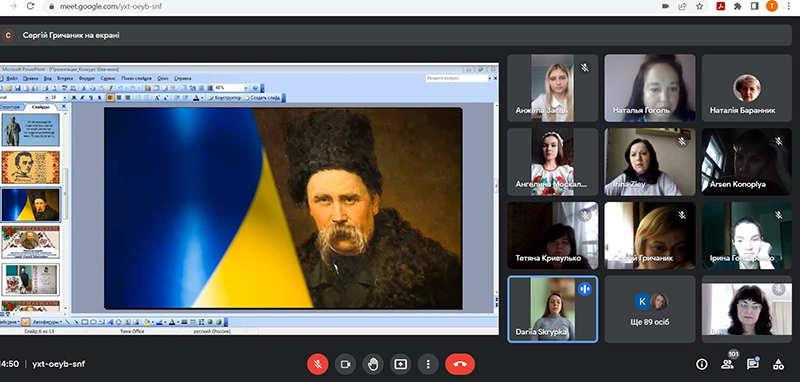Toggle bold formatting in PowerPoint toolbar
The height and width of the screenshot is (382, 800).
click(74, 97)
